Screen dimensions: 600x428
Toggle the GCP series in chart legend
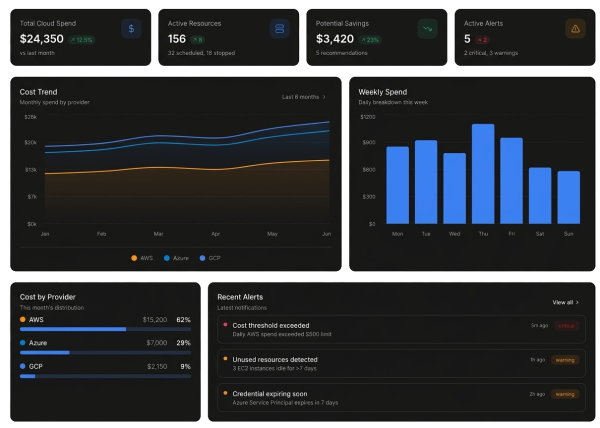click(212, 258)
